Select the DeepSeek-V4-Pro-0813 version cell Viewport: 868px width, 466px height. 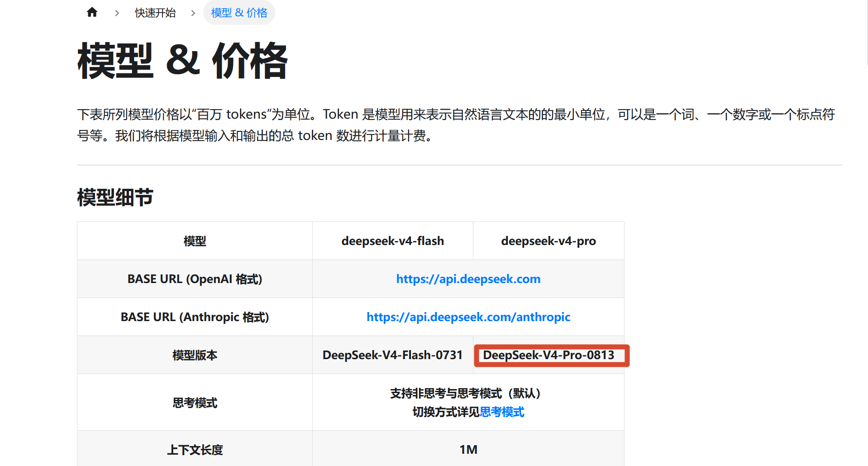click(x=548, y=355)
